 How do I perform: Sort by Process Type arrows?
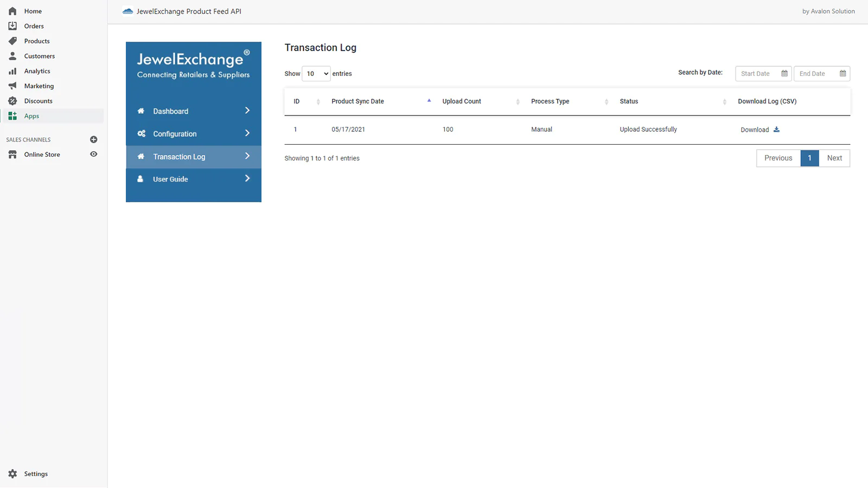pos(607,101)
